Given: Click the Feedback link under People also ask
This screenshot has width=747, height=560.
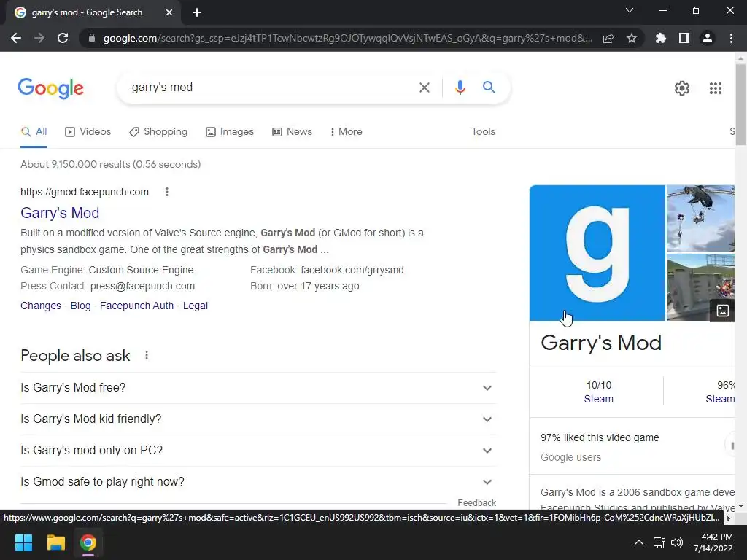Looking at the screenshot, I should [x=476, y=503].
